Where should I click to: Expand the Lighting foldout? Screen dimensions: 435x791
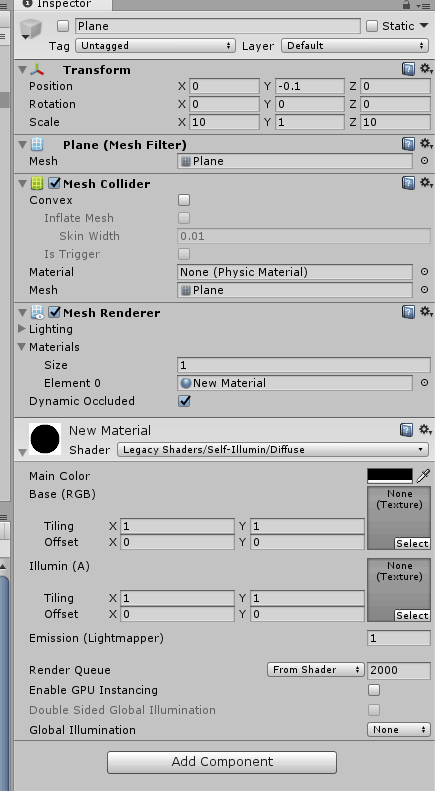[x=22, y=329]
